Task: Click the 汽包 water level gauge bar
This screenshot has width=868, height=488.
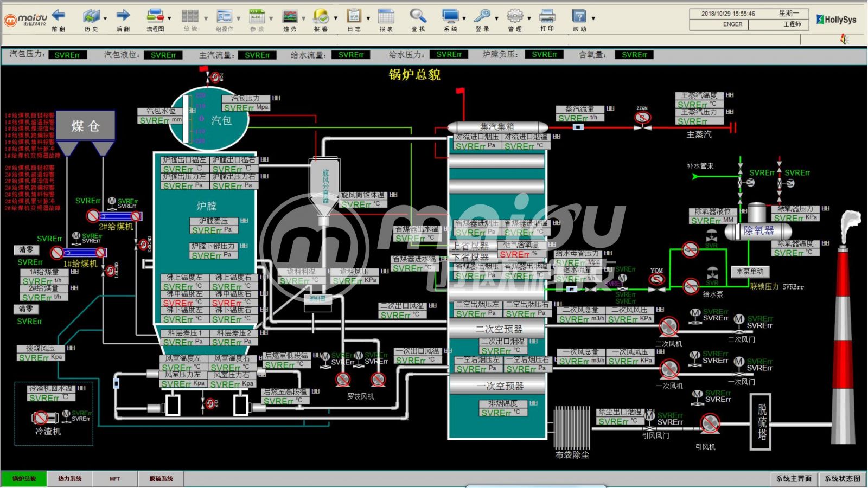Action: point(186,119)
